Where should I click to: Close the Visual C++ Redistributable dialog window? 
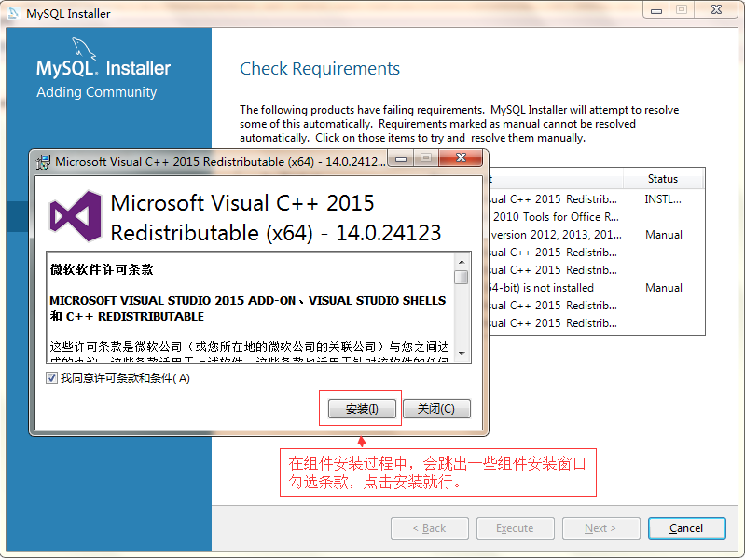tap(461, 158)
